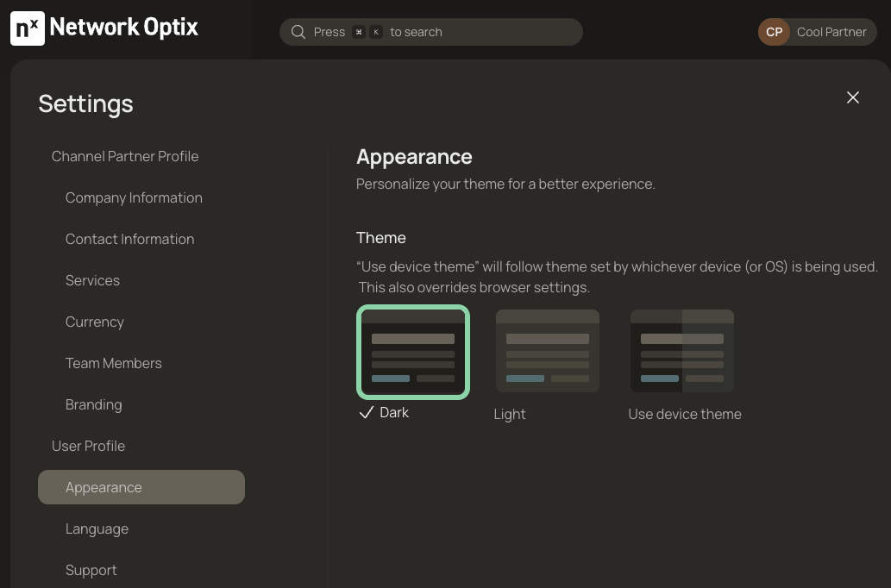
Task: Click the Light theme label
Action: [x=510, y=414]
